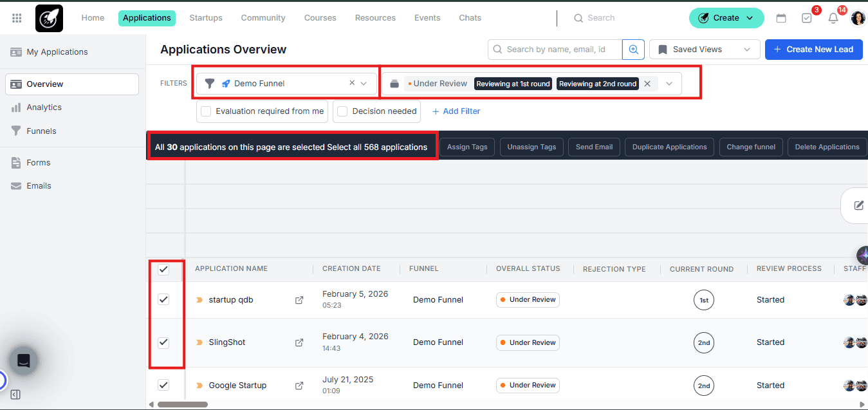The height and width of the screenshot is (410, 868).
Task: Switch to the Startups menu item
Action: tap(205, 17)
